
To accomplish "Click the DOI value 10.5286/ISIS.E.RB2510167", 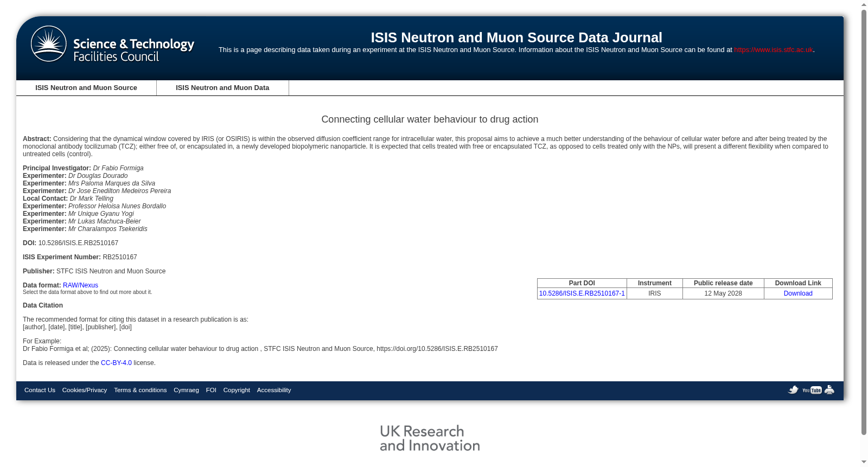I will [78, 243].
